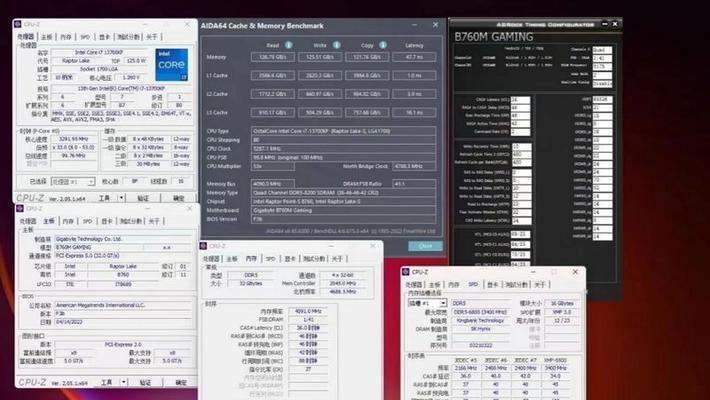
Task: Click 确定 button in CPU-Z processor window
Action: coord(179,198)
